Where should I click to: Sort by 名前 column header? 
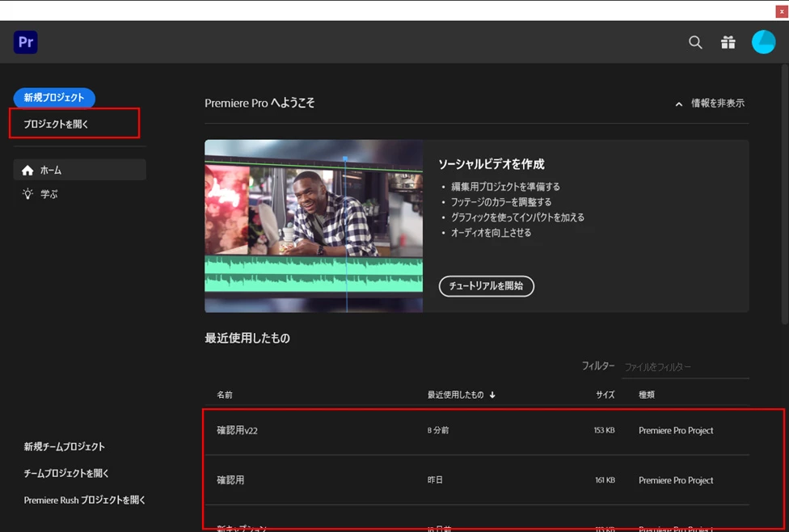(225, 395)
